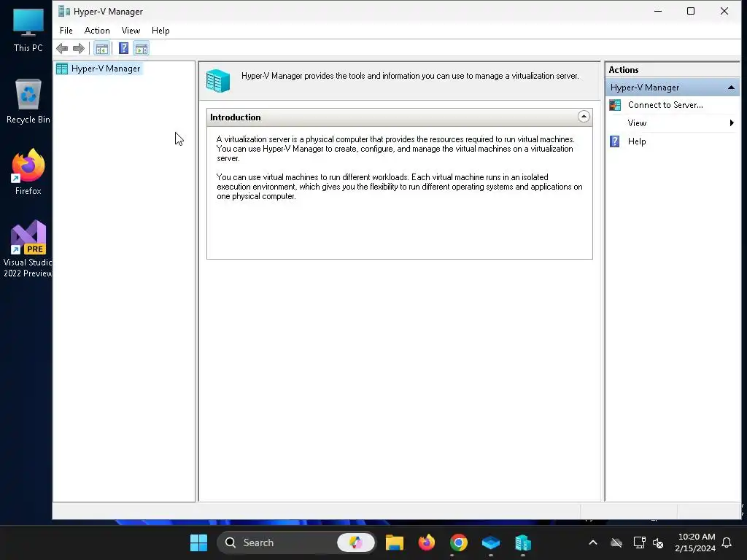Click the muted volume tray icon
Viewport: 747px width, 560px height.
[659, 542]
